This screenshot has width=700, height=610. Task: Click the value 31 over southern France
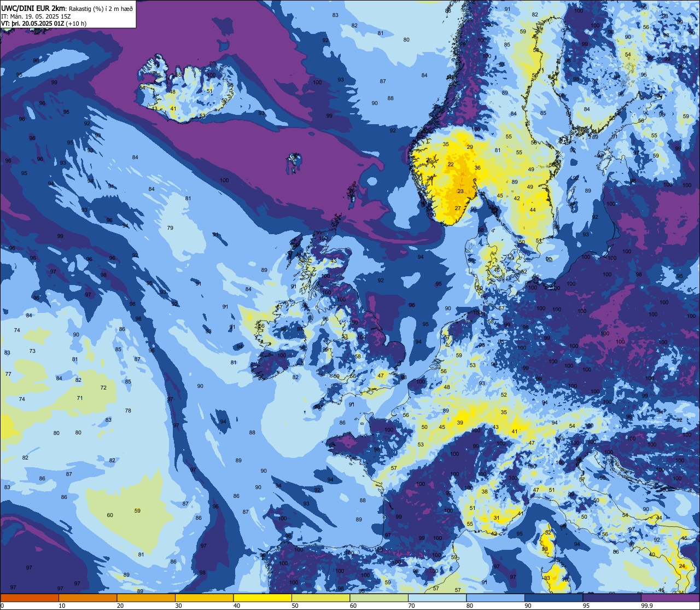[497, 518]
